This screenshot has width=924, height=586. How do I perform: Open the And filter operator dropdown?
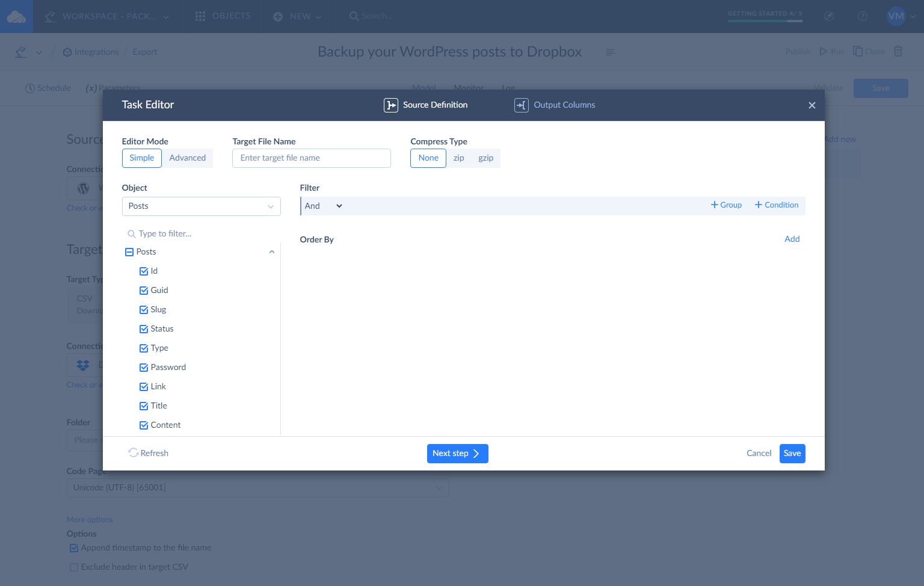[322, 205]
